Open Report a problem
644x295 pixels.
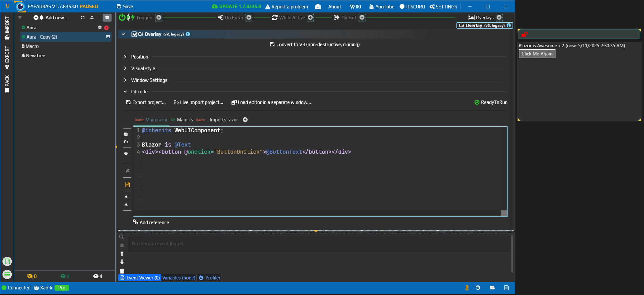[287, 7]
